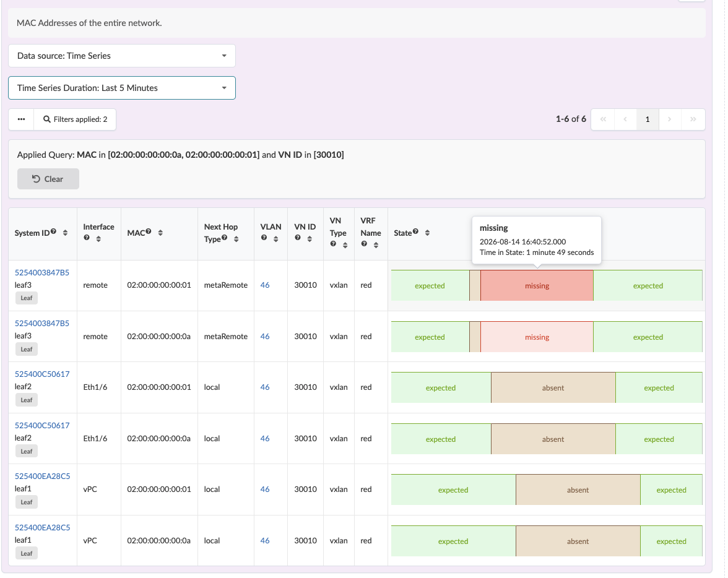Select the Leaf tag under leaf3 in first row
Image resolution: width=728 pixels, height=578 pixels.
27,298
